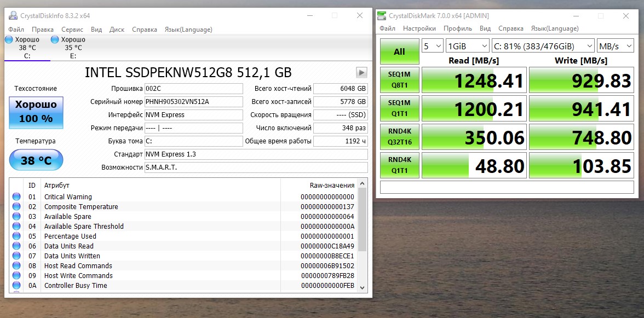
Task: Open Вид menu in CrystalDiskMark
Action: [x=485, y=28]
